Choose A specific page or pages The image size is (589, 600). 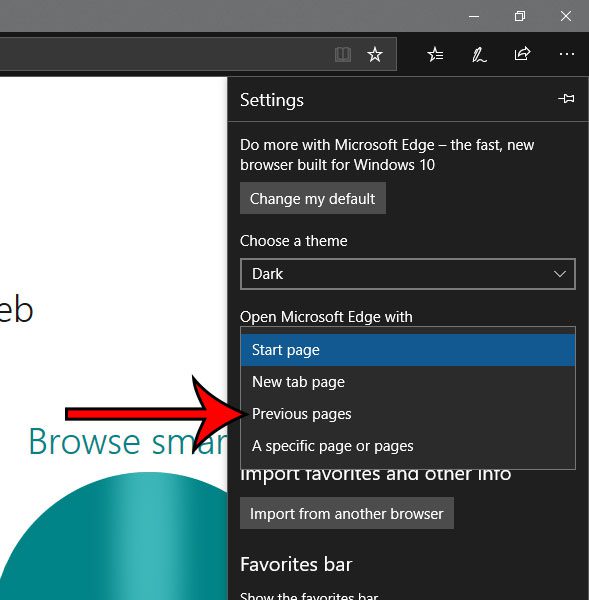408,446
